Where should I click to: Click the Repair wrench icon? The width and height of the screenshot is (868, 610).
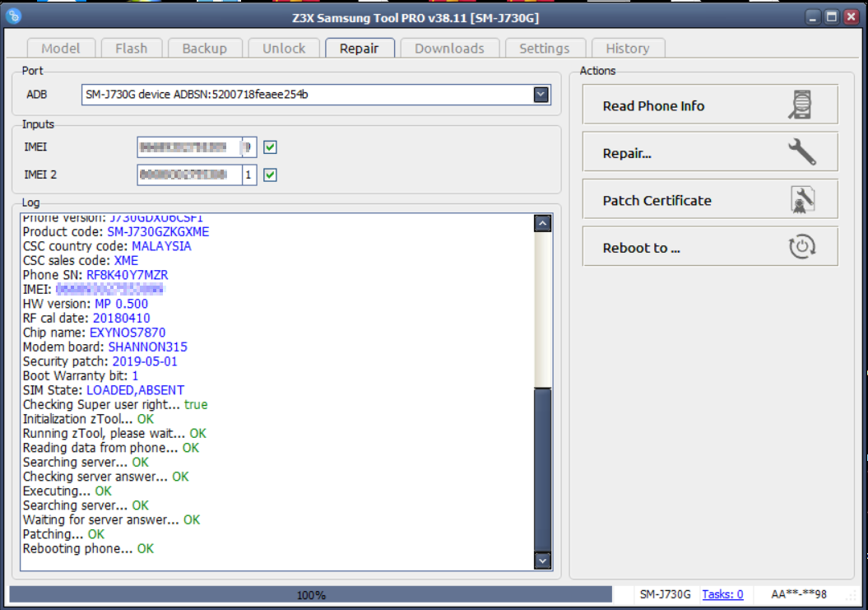801,151
